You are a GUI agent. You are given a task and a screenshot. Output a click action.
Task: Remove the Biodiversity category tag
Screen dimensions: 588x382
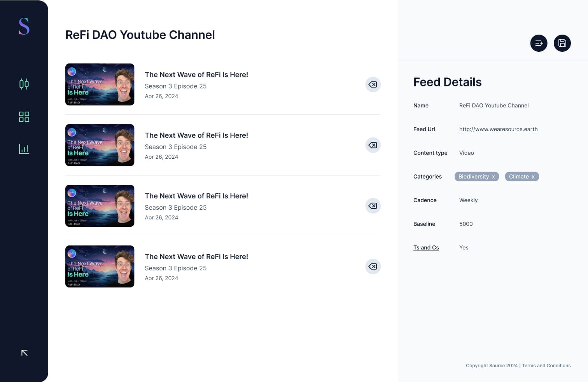[493, 177]
